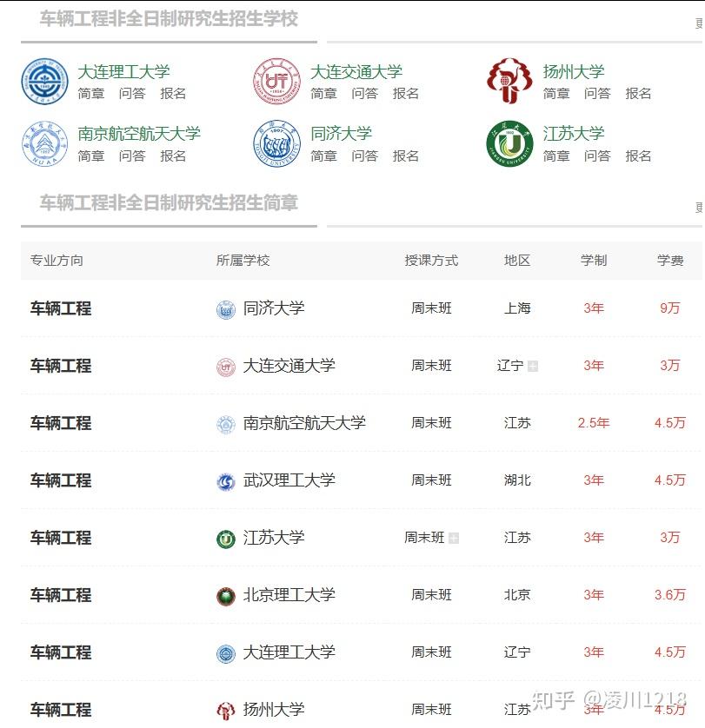Screen dimensions: 705x728
Task: Open 大连理工大学 heading link
Action: (x=123, y=71)
